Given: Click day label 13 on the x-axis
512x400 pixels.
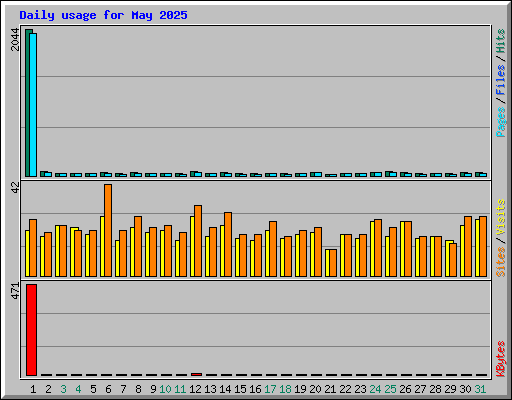Looking at the screenshot, I should point(210,389).
